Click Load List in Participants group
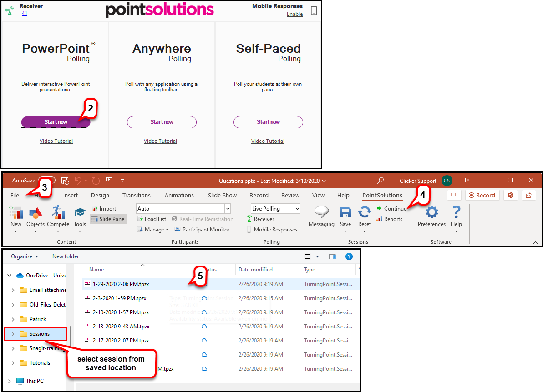543x392 pixels. (152, 219)
